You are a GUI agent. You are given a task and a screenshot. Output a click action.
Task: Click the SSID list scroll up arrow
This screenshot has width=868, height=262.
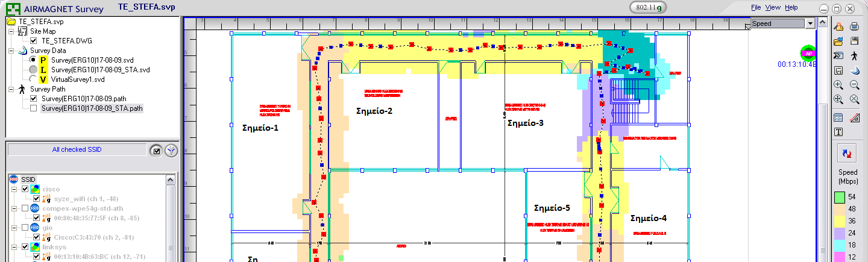171,179
